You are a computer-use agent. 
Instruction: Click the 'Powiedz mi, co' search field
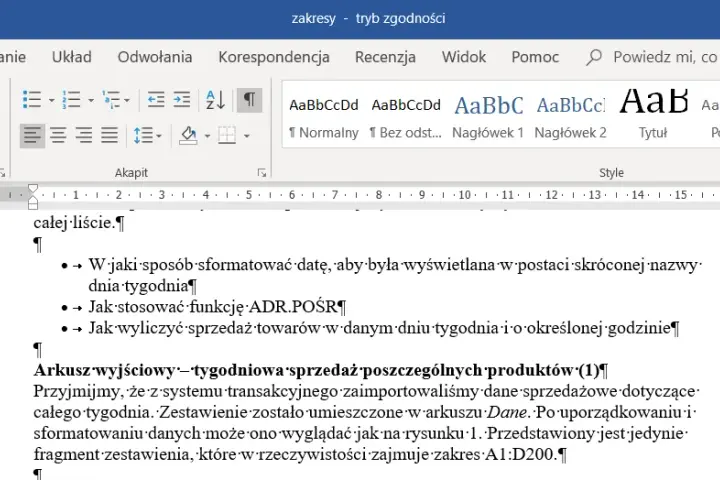665,57
